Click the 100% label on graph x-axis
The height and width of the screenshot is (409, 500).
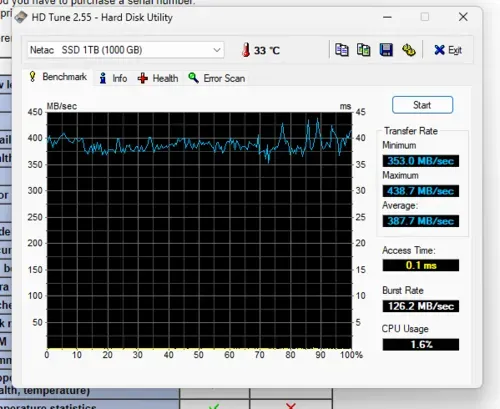click(x=351, y=355)
